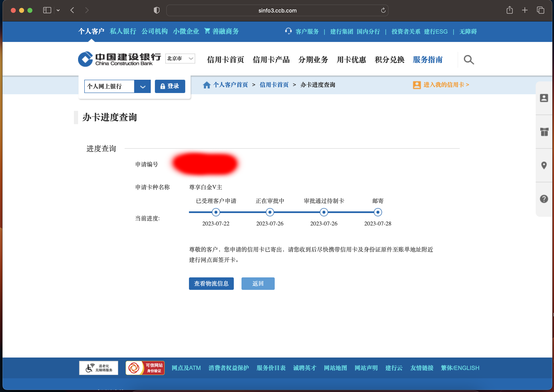Select the 小微企业 top tab
This screenshot has width=554, height=392.
pos(186,31)
